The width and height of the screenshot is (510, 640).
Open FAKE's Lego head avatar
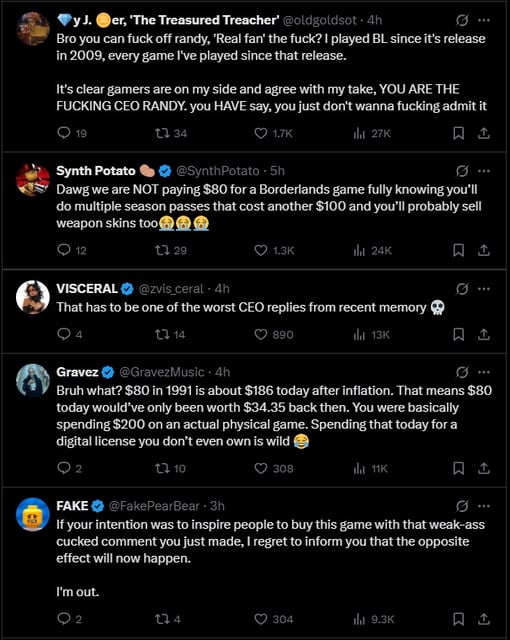[33, 514]
